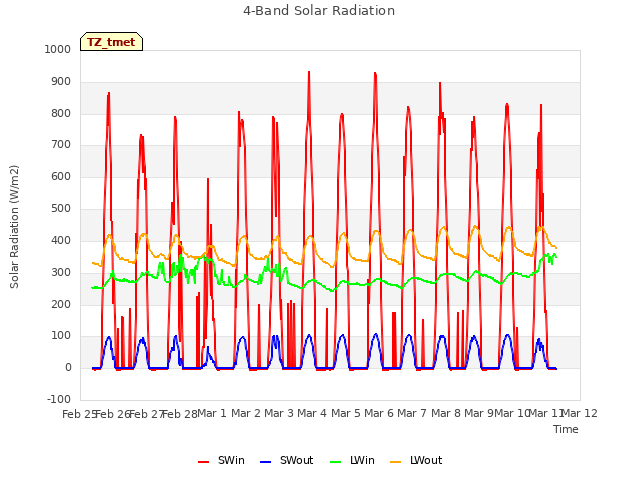
Task: Click the red SWin legend swatch
Action: pyautogui.click(x=203, y=462)
